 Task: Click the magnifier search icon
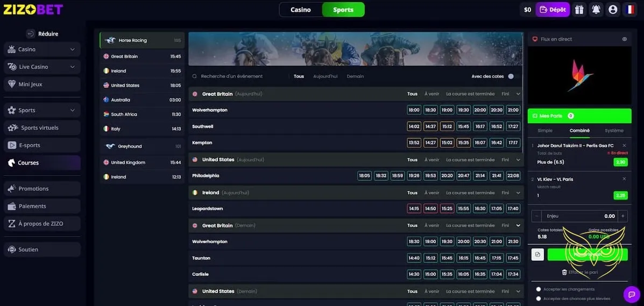(195, 76)
